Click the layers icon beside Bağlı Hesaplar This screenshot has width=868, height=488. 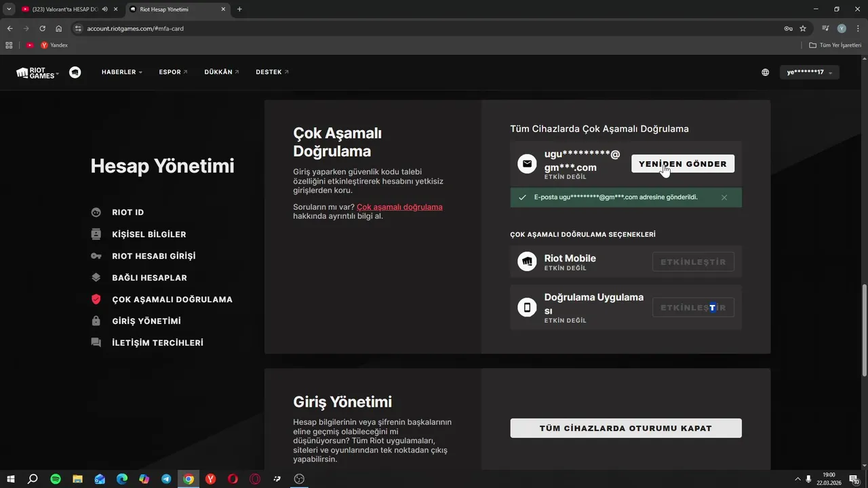96,277
